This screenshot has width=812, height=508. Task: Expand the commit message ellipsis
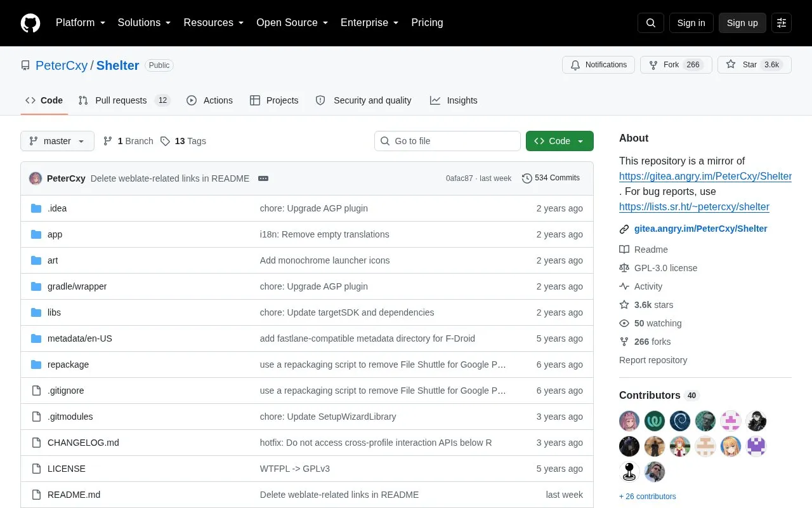[x=263, y=178]
